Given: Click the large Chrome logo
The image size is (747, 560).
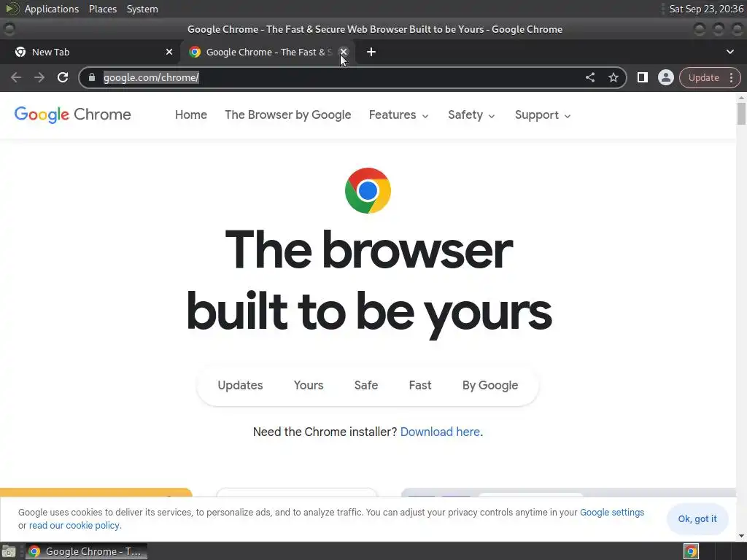Looking at the screenshot, I should pos(368,190).
